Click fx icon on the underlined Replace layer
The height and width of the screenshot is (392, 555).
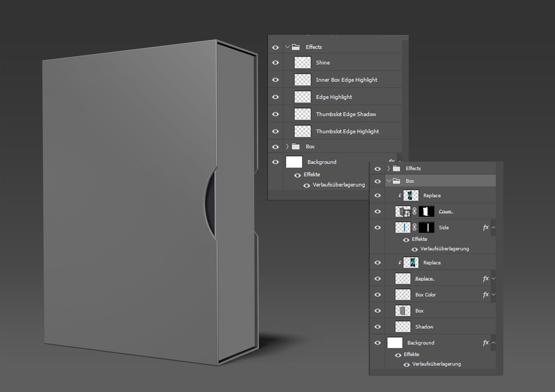tap(485, 279)
